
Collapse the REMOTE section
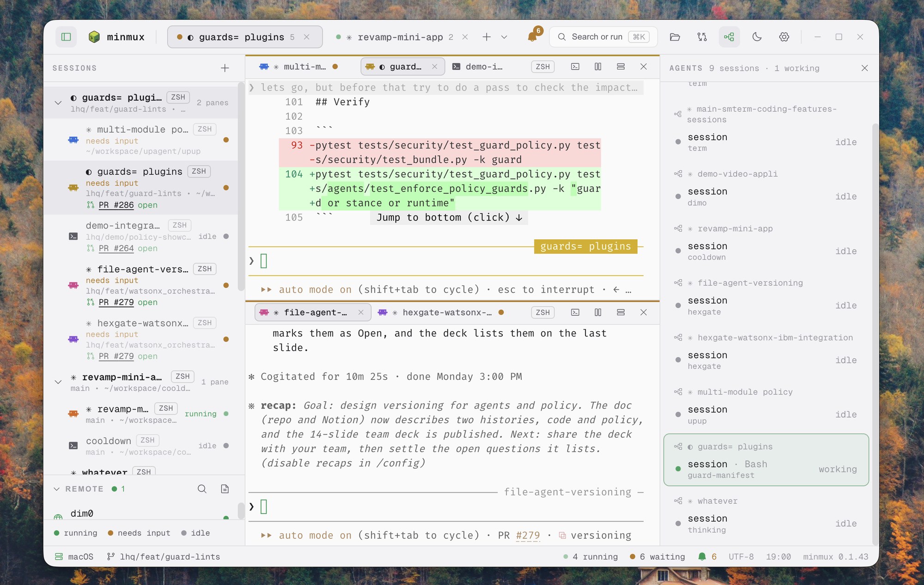click(57, 489)
